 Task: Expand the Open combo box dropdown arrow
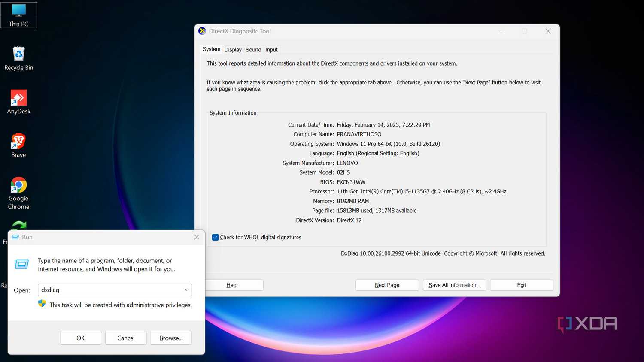pos(187,290)
